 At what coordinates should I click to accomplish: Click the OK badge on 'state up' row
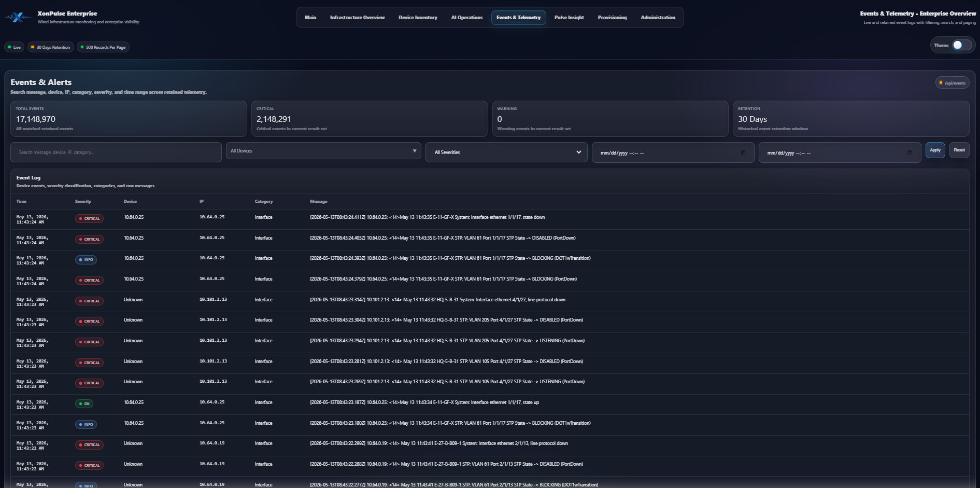[x=84, y=404]
